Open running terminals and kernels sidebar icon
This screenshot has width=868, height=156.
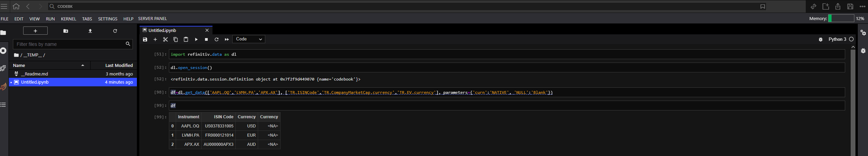click(x=3, y=51)
